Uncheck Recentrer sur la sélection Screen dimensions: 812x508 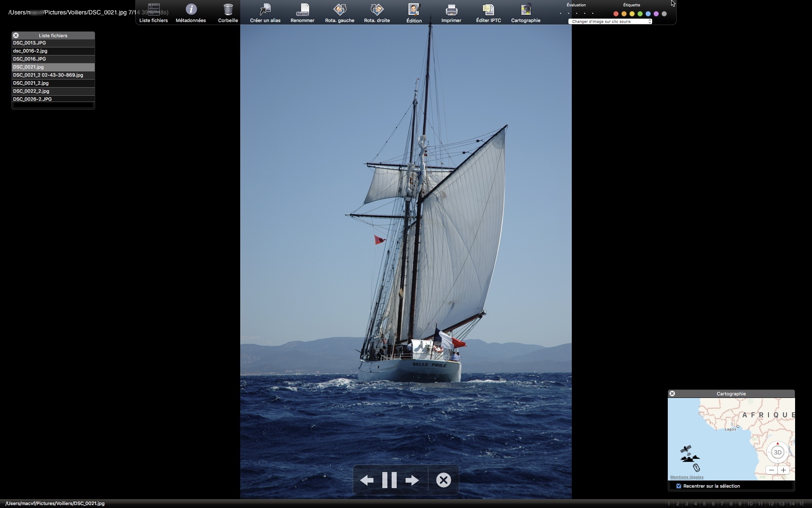(679, 486)
